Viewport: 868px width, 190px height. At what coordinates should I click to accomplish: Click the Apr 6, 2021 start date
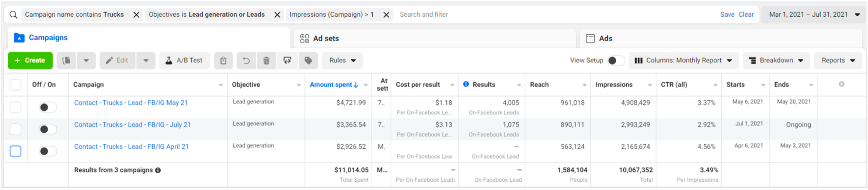(748, 146)
